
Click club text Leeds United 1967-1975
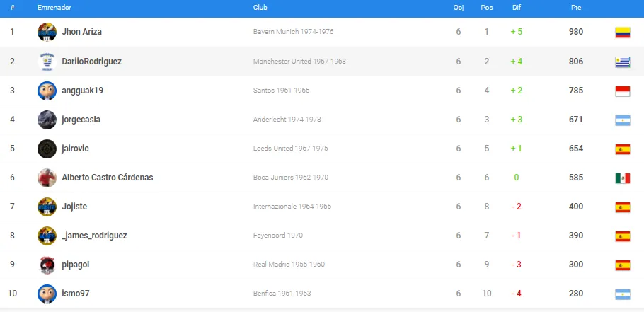tap(290, 148)
